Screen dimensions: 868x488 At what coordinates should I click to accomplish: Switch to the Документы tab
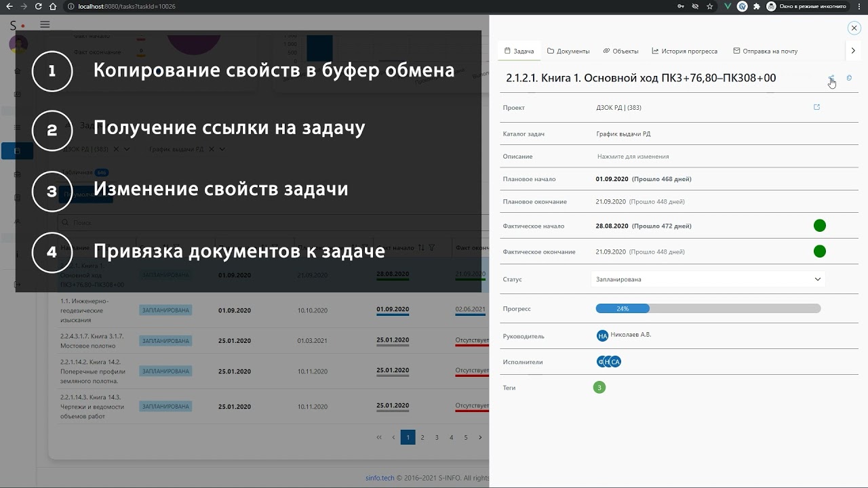568,51
